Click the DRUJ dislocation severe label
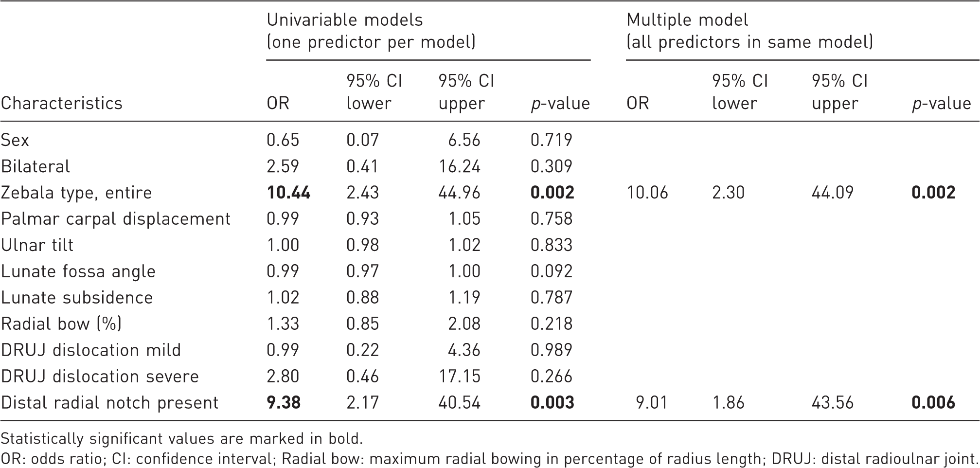The width and height of the screenshot is (980, 468). click(100, 377)
